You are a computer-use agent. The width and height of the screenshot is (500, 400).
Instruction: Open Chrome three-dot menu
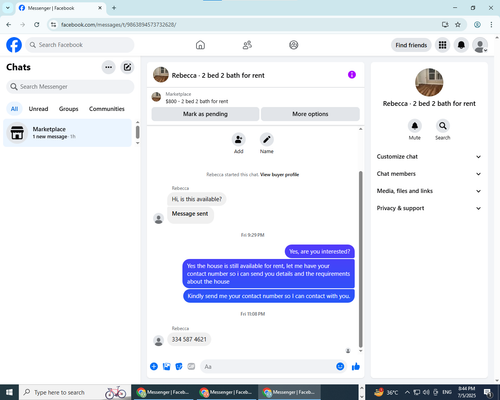coord(491,24)
